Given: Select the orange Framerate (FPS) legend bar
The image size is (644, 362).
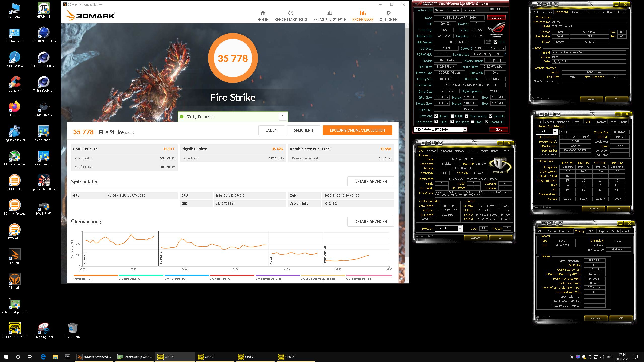Looking at the screenshot, I should (x=96, y=276).
